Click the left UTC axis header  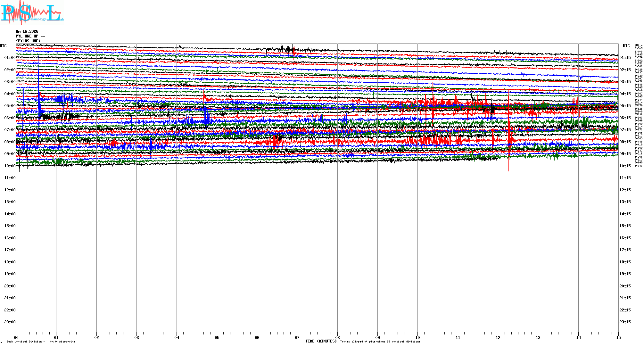point(3,46)
